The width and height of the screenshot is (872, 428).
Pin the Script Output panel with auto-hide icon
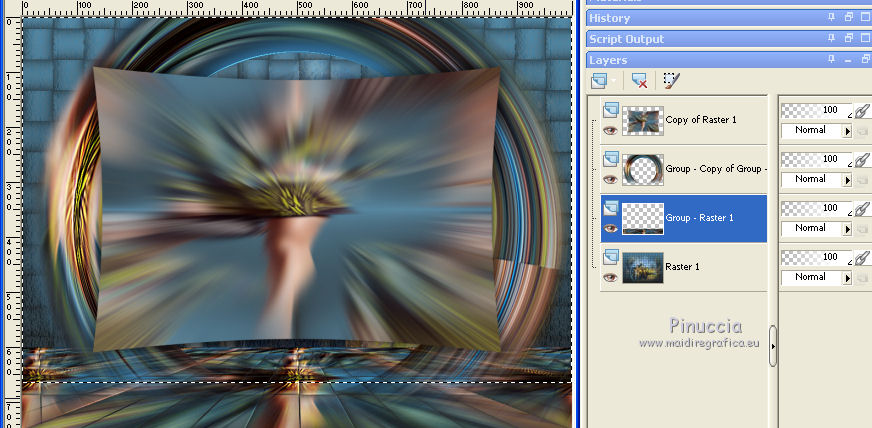click(x=831, y=38)
